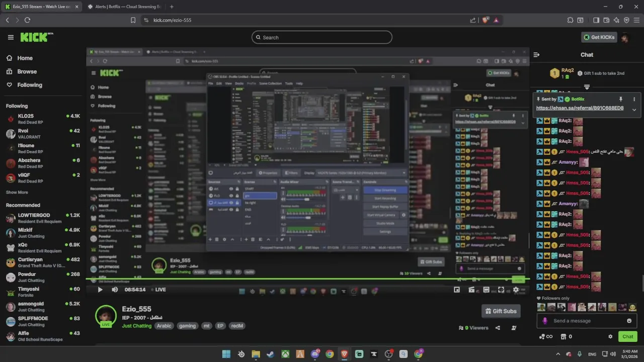Viewport: 644px width, 362px height.
Task: Click Gift Subs button
Action: coord(501,311)
